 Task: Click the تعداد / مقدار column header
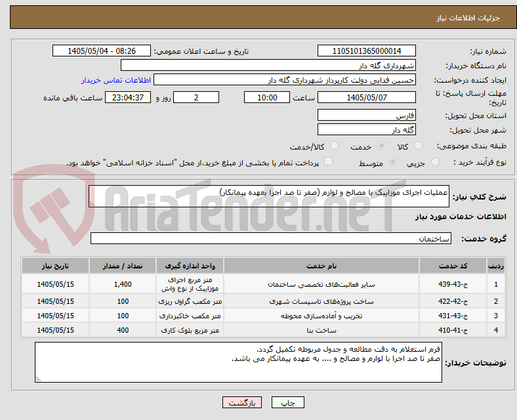click(x=123, y=266)
